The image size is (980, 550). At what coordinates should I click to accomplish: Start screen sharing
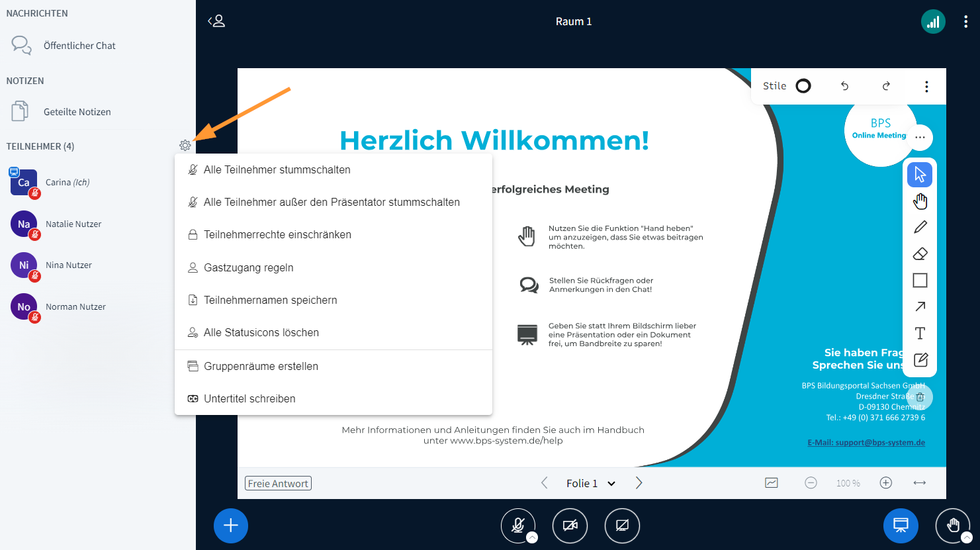(x=621, y=526)
